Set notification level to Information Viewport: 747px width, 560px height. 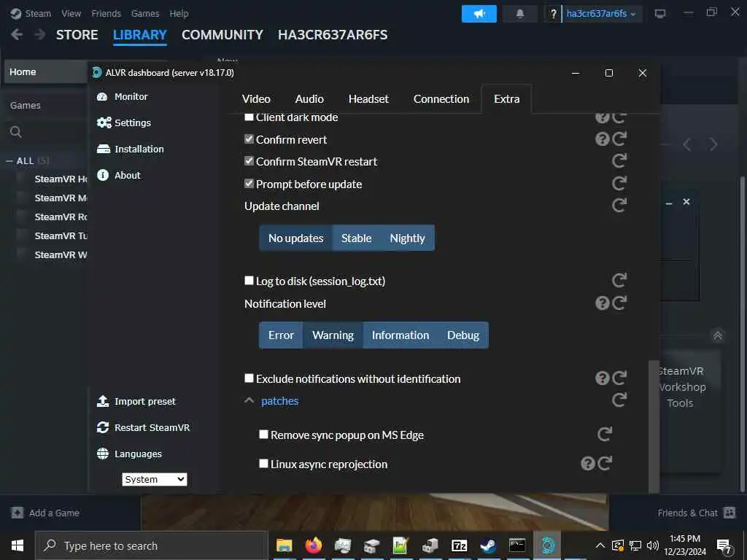(x=400, y=335)
